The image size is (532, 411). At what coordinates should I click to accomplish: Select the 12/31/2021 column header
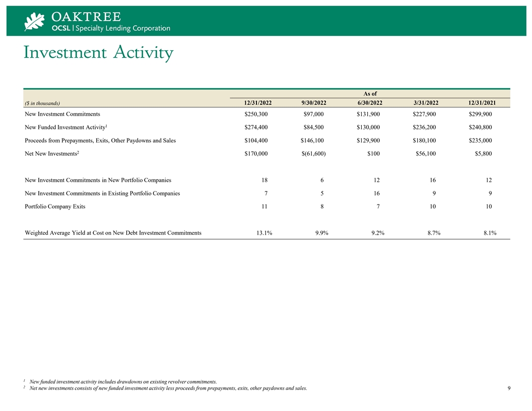click(482, 103)
